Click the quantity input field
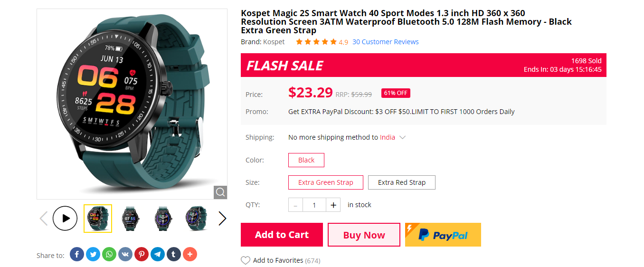644x267 pixels. pos(314,205)
